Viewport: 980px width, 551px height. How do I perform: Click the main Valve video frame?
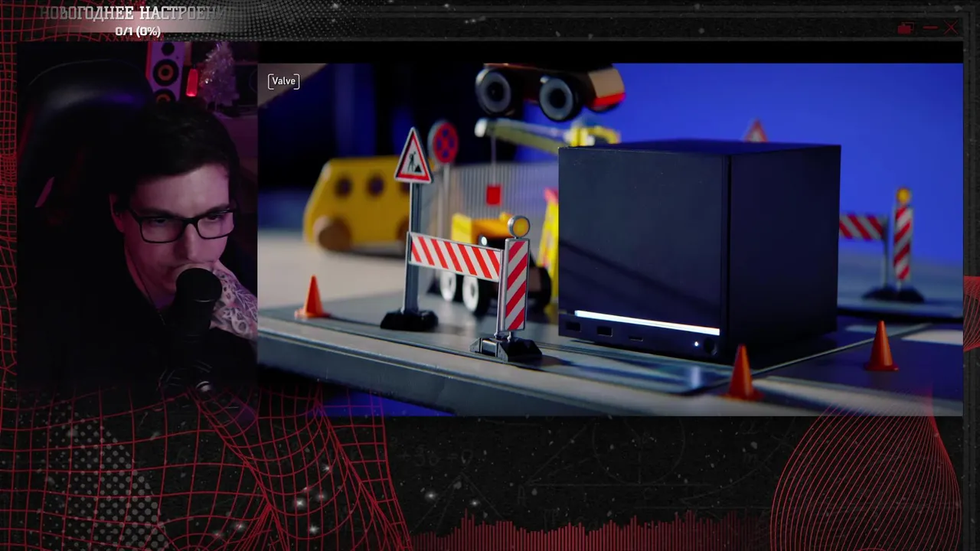click(610, 240)
